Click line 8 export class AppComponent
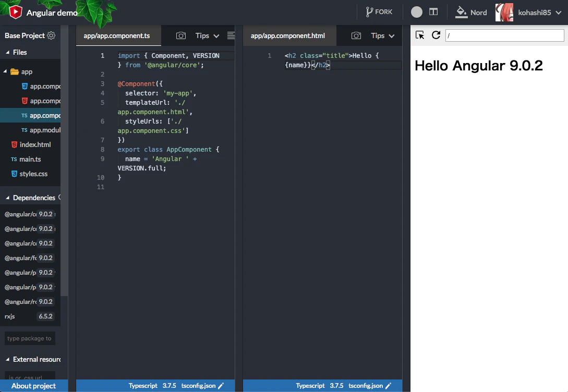 coord(168,150)
